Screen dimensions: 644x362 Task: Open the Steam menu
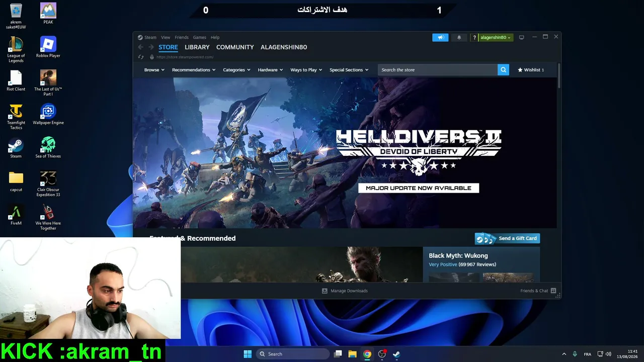click(x=150, y=37)
